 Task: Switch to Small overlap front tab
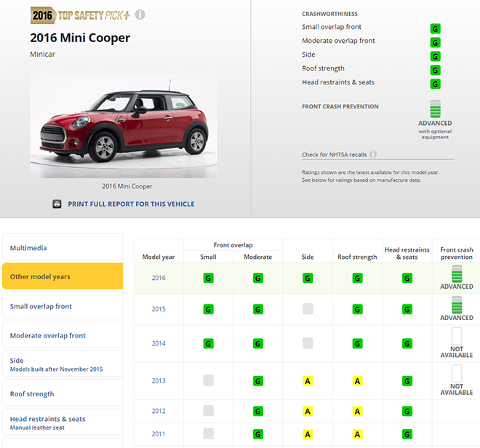click(63, 306)
